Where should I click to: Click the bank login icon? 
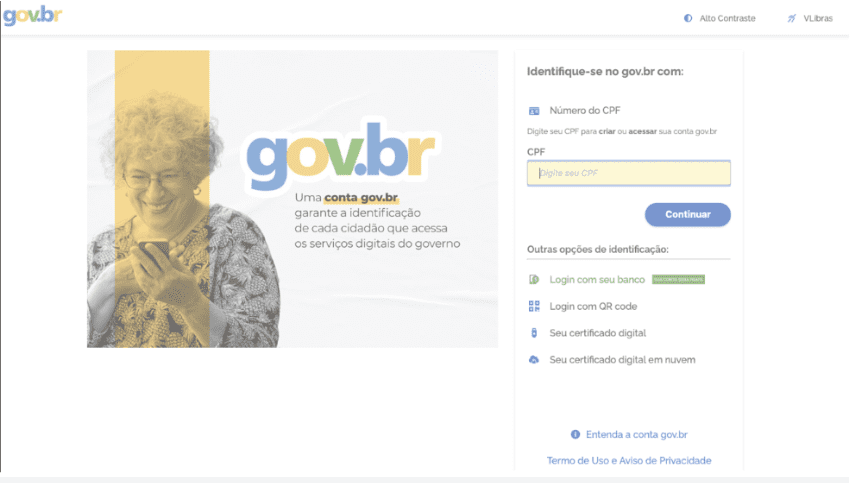pos(534,280)
